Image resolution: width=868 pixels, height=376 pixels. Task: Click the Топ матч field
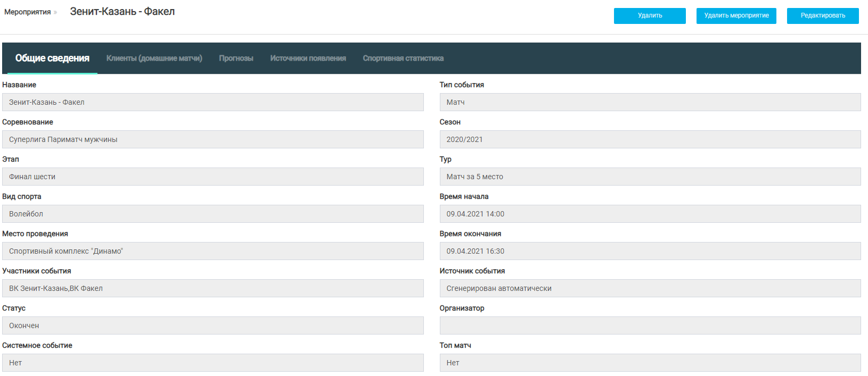tap(650, 363)
